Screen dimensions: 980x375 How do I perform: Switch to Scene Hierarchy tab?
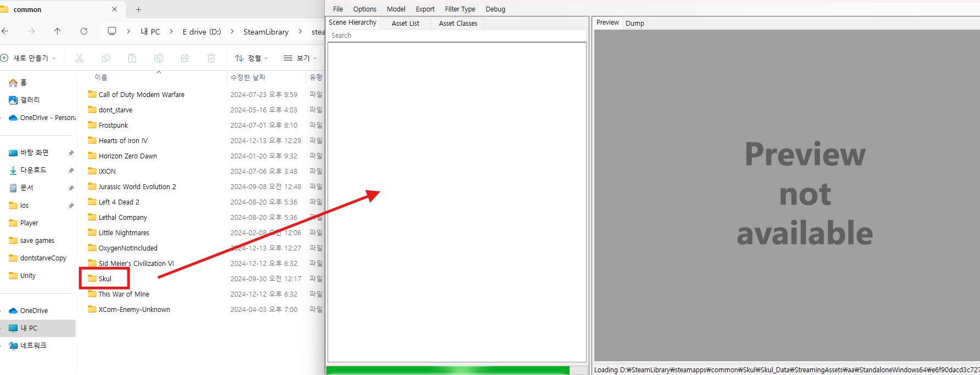[353, 22]
